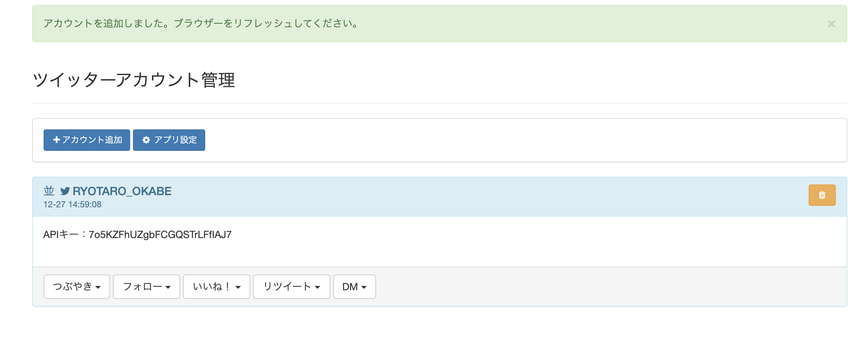Open the RYOTARO_OKABE account name link
868x341 pixels.
click(122, 191)
